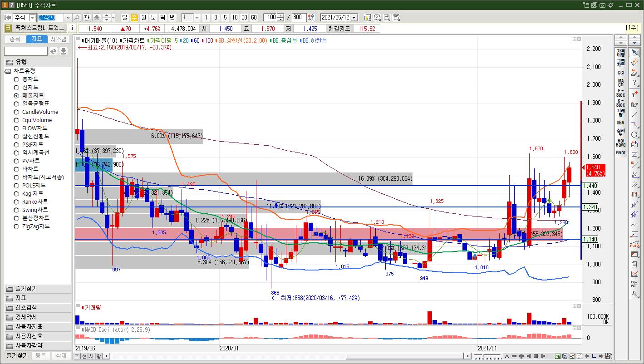Click the Excel export icon in bottom toolbar
Screen dimensions: 644x364
pos(558,356)
